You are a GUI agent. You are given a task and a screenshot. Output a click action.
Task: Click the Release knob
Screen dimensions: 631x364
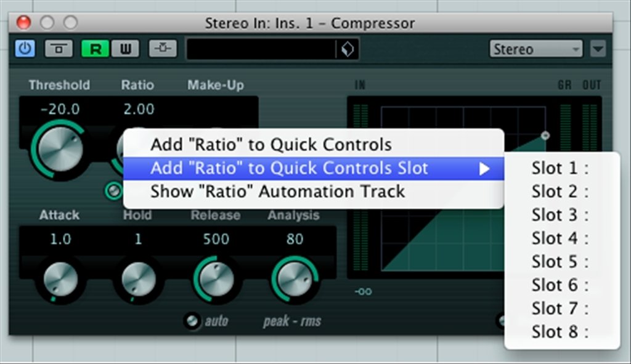216,279
